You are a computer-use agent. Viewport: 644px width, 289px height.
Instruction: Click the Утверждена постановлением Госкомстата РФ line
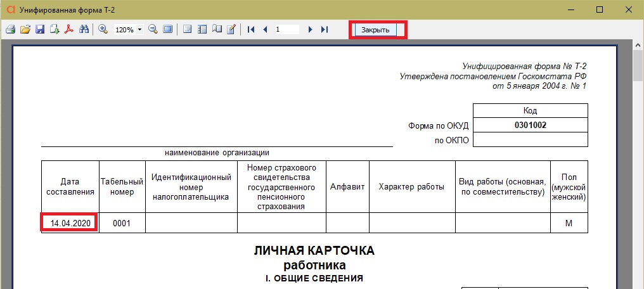pos(493,76)
